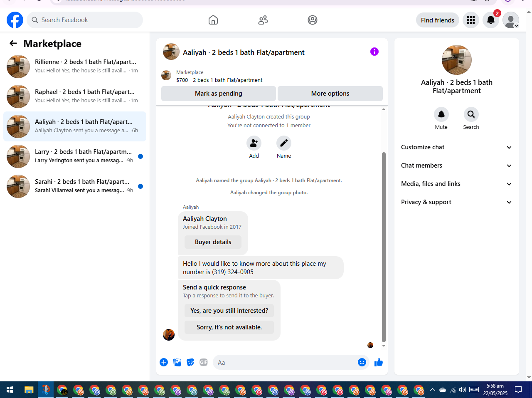
Task: Search in conversation magnifier icon
Action: coord(471,114)
